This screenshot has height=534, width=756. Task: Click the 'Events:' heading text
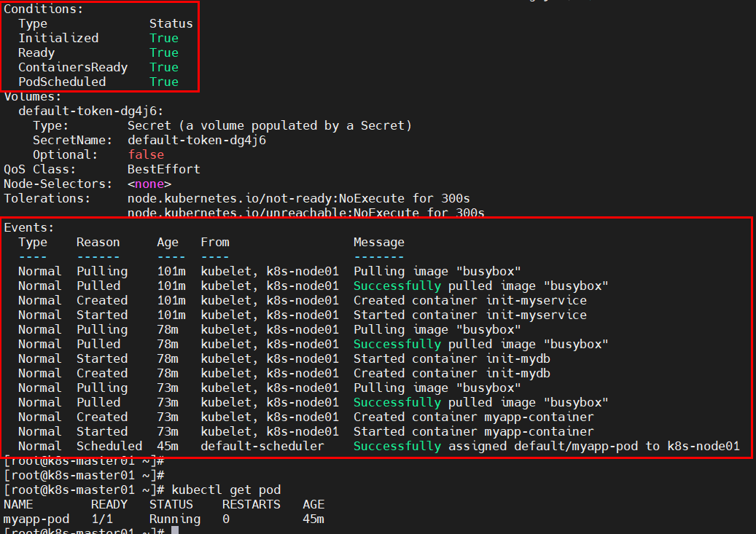[x=29, y=227]
